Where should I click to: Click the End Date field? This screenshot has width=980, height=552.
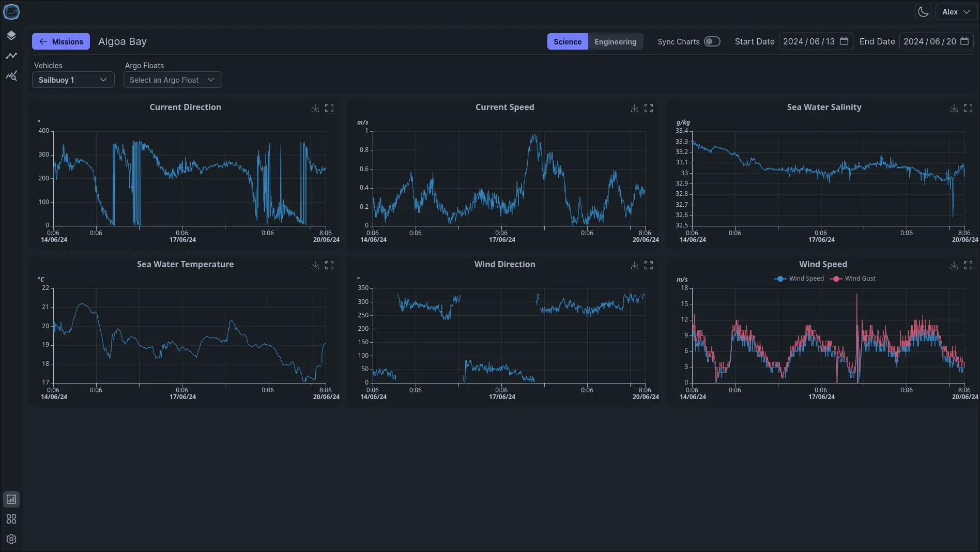(x=929, y=41)
